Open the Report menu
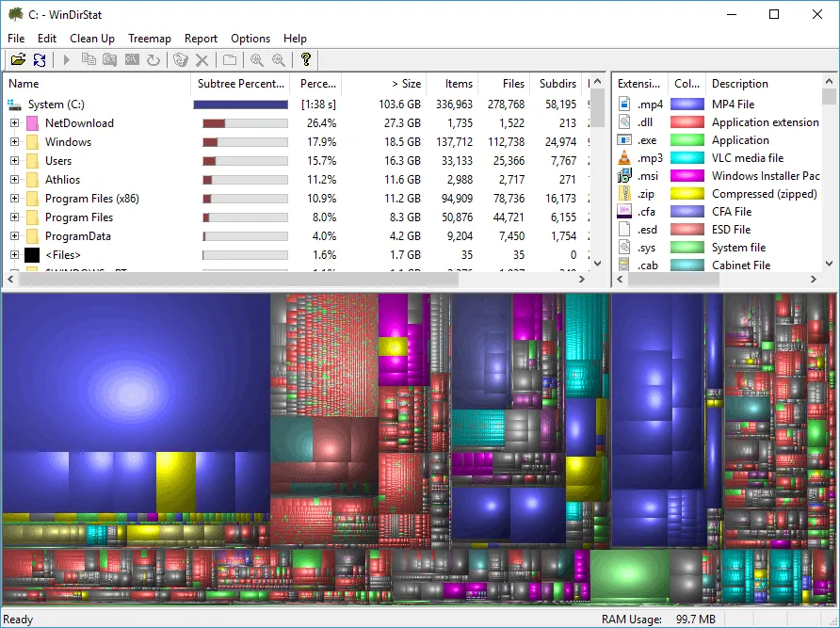 click(x=201, y=39)
